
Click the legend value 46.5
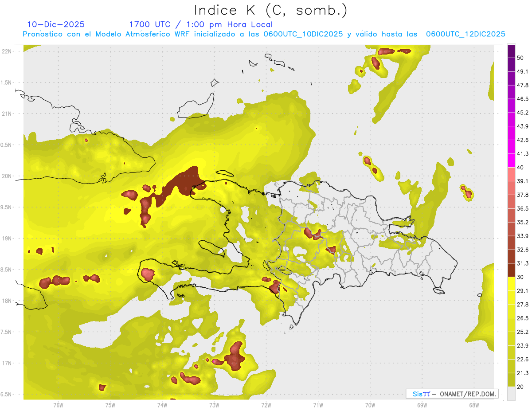click(523, 99)
